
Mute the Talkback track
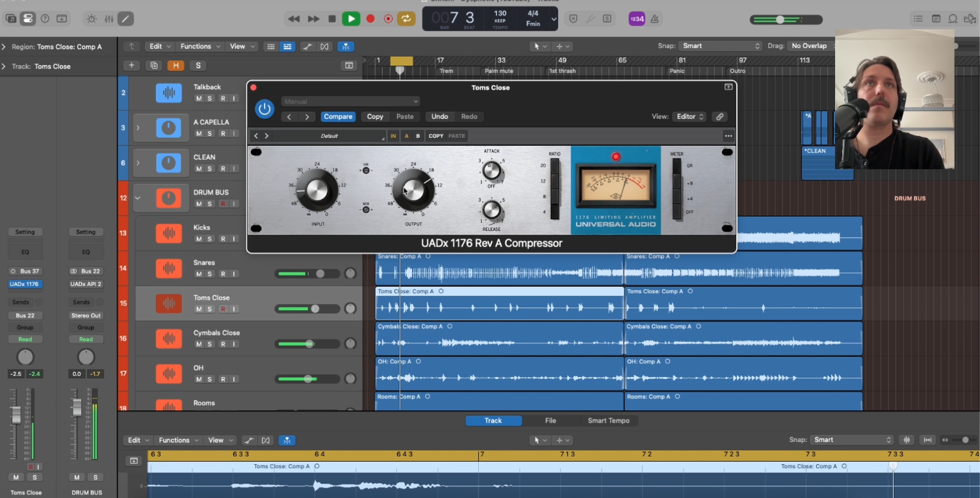tap(200, 98)
